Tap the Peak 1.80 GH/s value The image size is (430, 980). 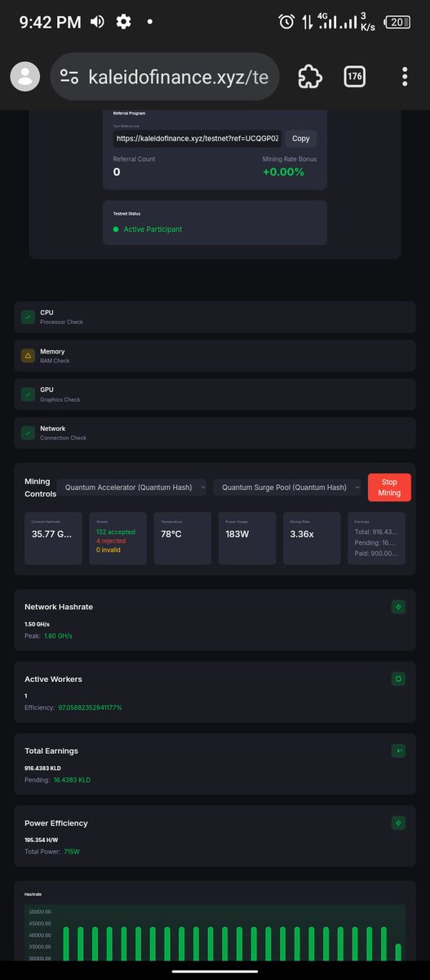coord(58,636)
